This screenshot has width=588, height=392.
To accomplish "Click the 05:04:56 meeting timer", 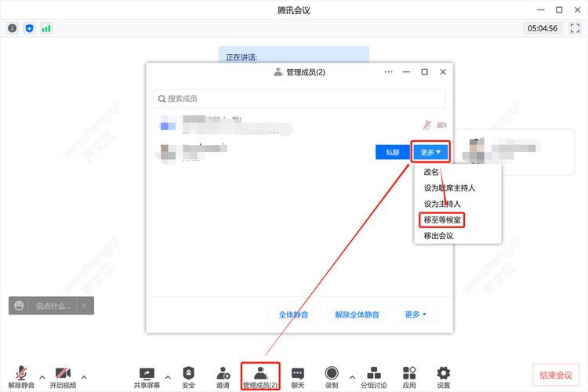I will tap(543, 28).
